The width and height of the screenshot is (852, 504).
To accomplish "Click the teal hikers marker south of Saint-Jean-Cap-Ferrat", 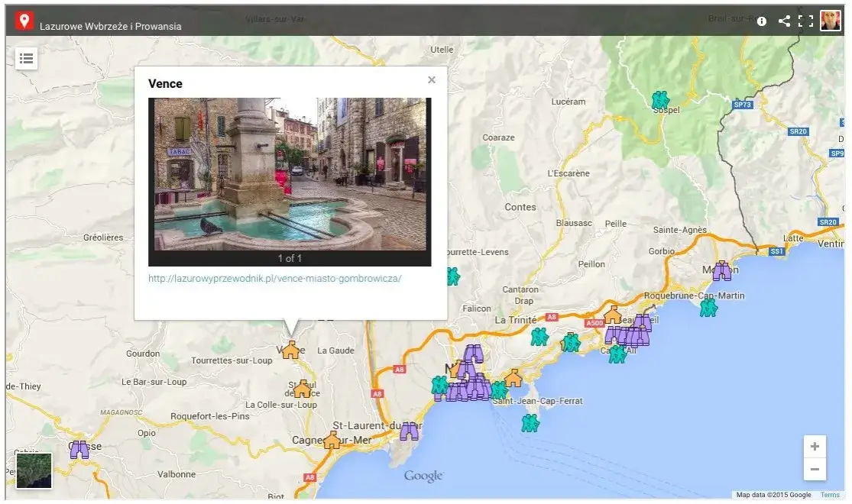I will (x=530, y=423).
